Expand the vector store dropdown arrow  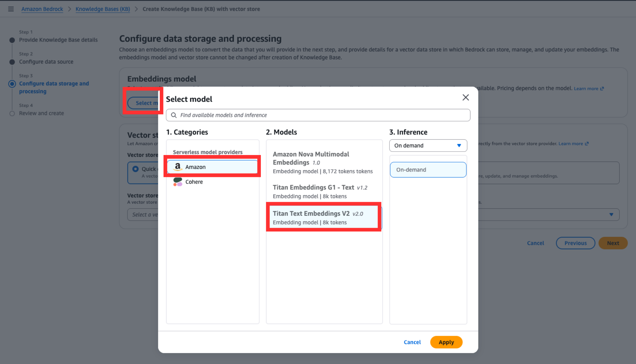611,215
